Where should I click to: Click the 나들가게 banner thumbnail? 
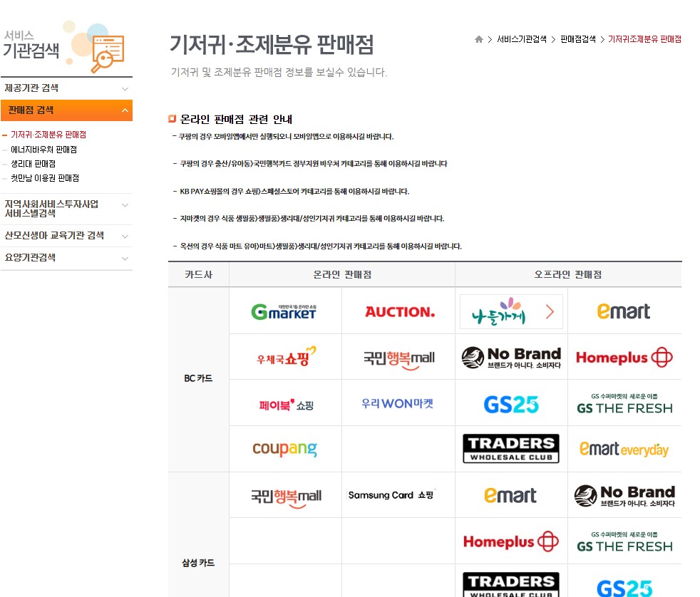[x=510, y=311]
